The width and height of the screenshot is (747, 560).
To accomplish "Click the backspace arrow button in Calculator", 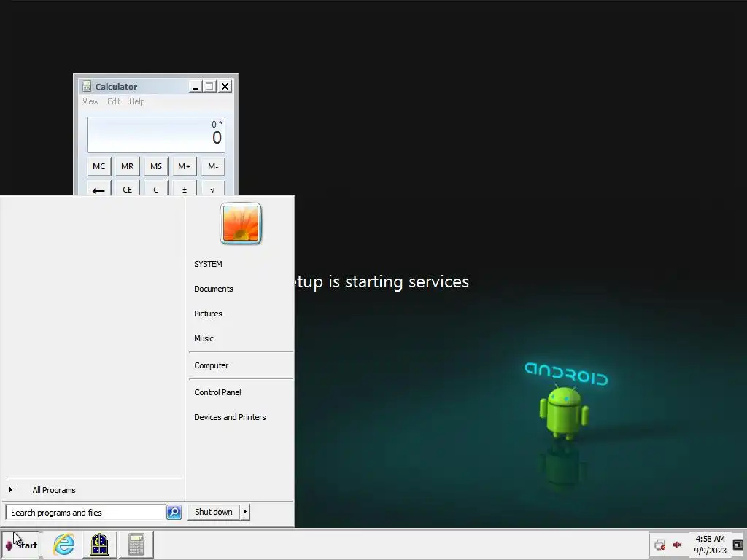I will click(x=99, y=189).
